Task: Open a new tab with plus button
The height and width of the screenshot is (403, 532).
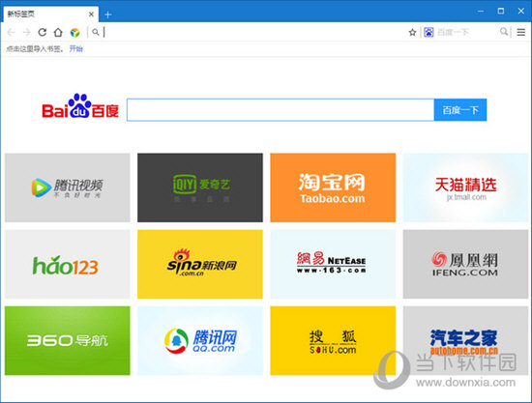Action: coord(108,14)
